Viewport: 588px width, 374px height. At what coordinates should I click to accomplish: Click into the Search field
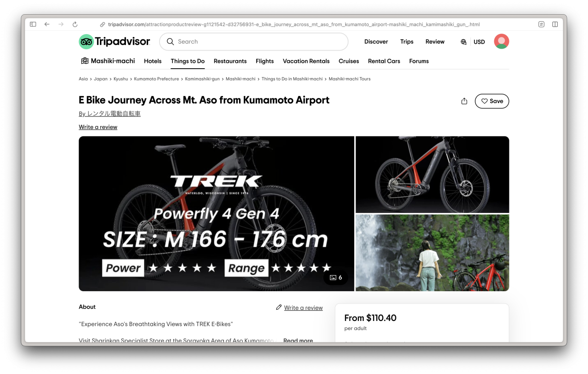click(x=254, y=42)
